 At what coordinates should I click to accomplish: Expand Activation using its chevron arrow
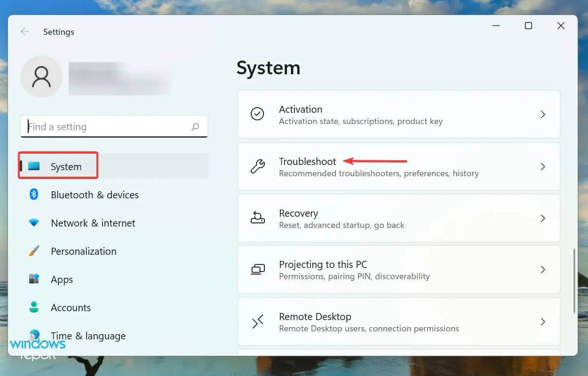click(543, 114)
